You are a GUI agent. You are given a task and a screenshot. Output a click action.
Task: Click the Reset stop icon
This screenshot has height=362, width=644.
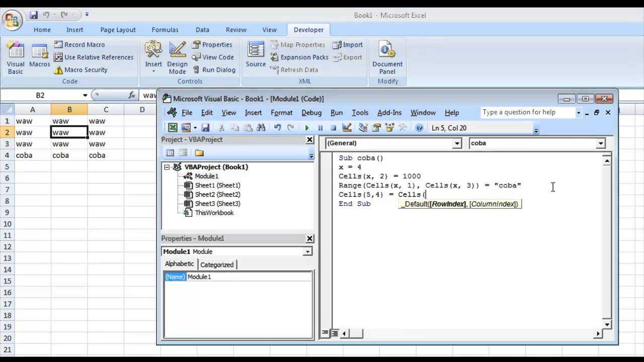tap(333, 128)
